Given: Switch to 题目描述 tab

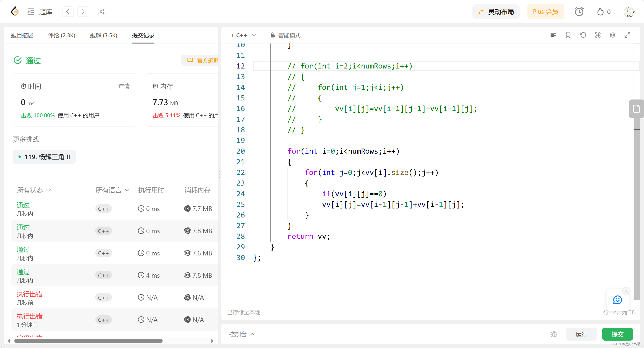Looking at the screenshot, I should [22, 35].
